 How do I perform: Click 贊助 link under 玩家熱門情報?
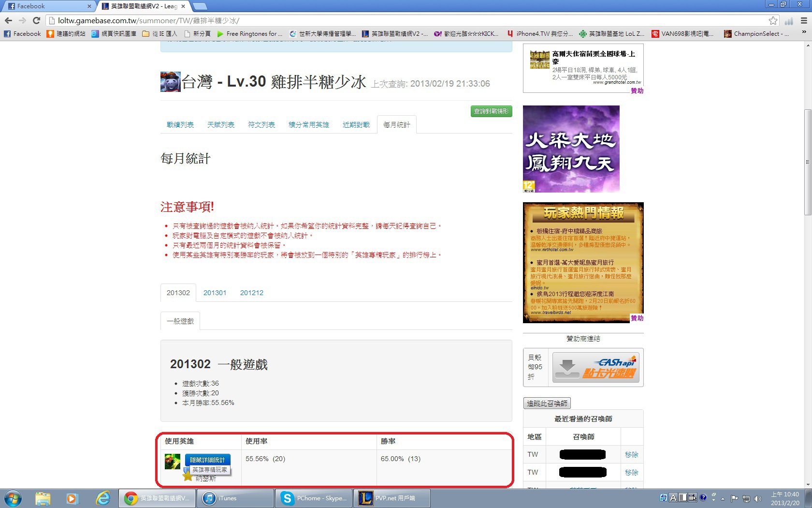(x=637, y=318)
